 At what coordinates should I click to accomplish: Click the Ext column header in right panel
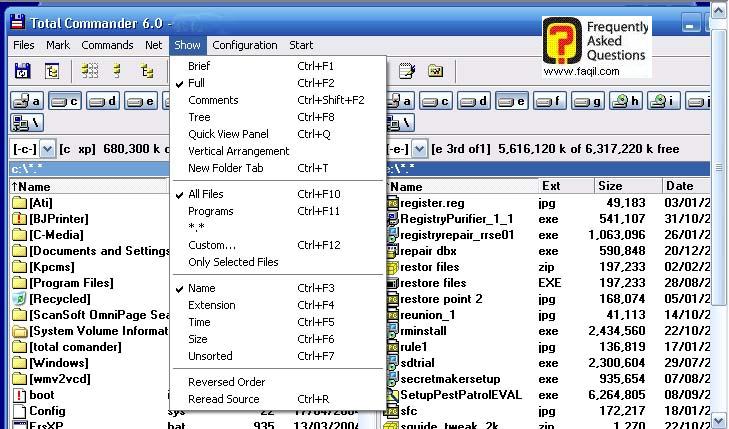(x=551, y=186)
